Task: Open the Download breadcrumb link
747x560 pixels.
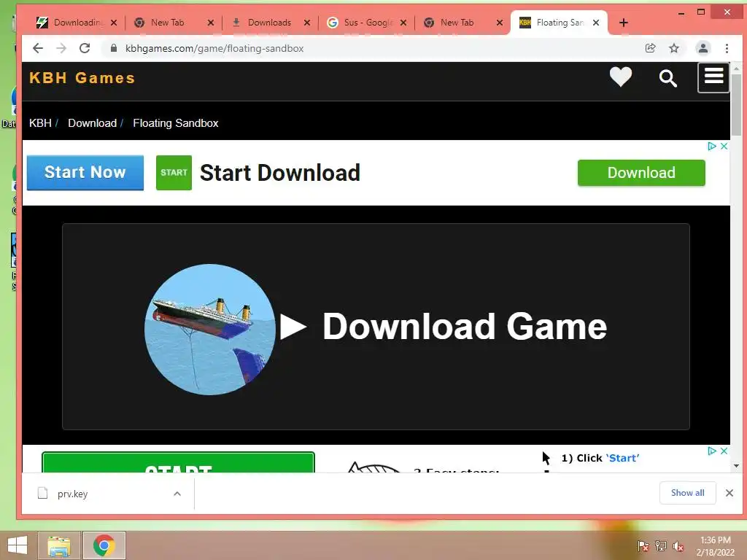Action: (93, 122)
